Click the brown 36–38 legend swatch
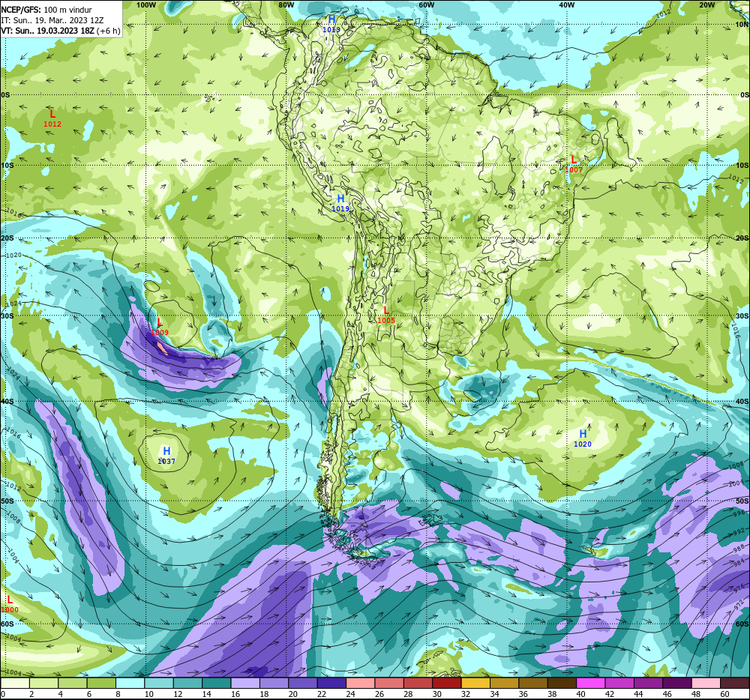 pyautogui.click(x=533, y=684)
